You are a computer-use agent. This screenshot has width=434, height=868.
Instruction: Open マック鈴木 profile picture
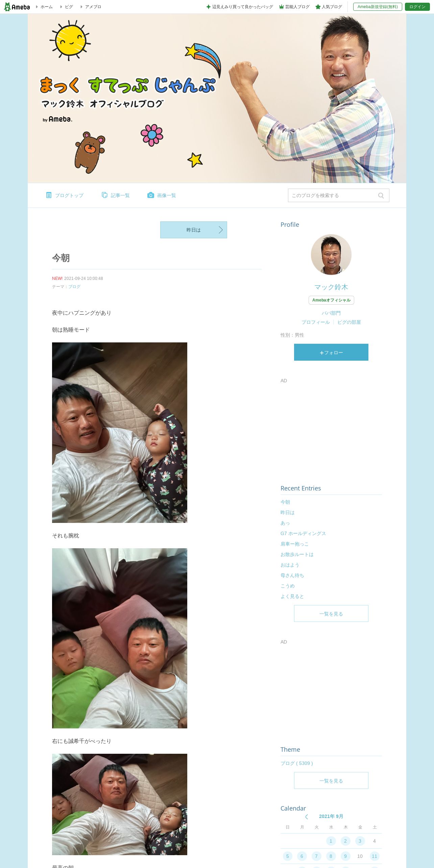tap(331, 255)
